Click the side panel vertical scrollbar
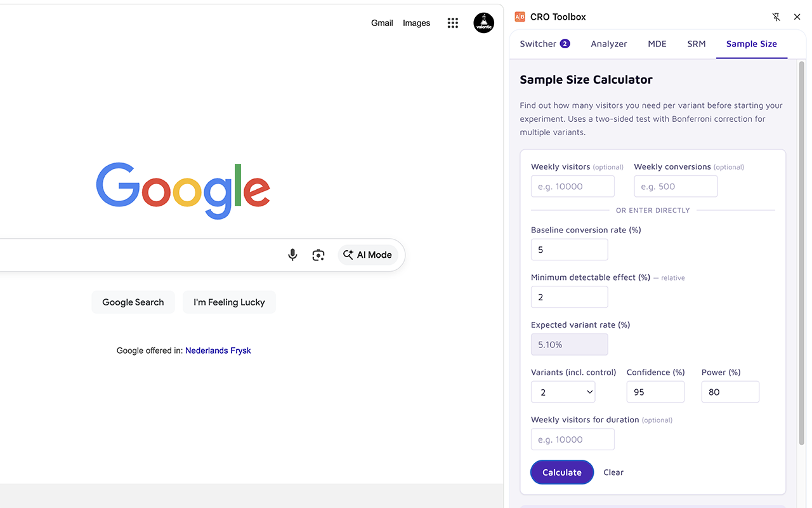 [801, 254]
